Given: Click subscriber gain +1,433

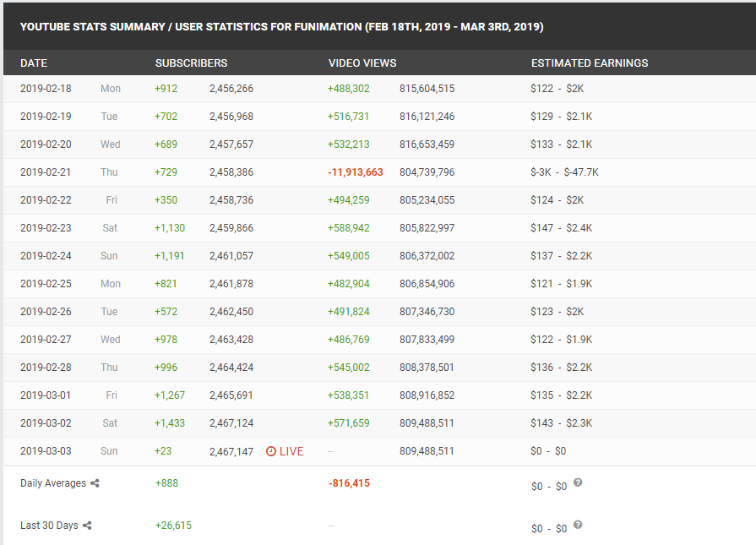Looking at the screenshot, I should [169, 423].
